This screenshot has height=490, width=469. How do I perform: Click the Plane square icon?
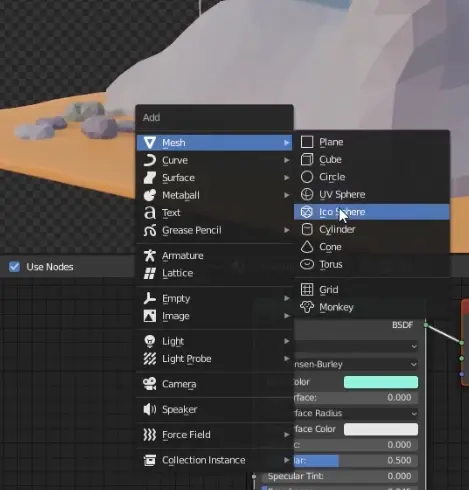point(307,142)
